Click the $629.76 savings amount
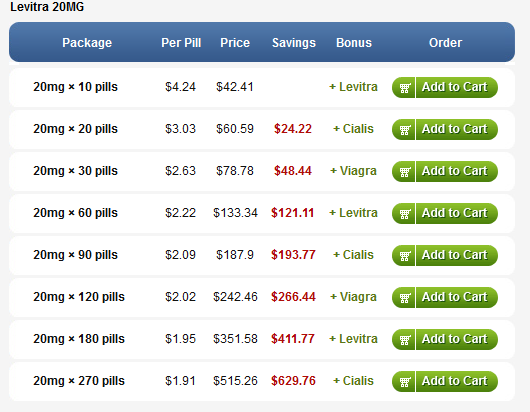 [293, 381]
